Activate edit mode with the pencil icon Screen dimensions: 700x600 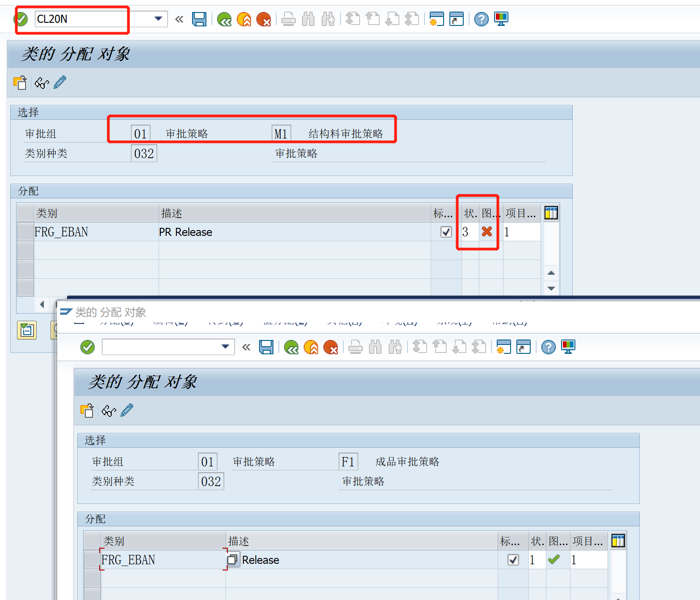(59, 83)
